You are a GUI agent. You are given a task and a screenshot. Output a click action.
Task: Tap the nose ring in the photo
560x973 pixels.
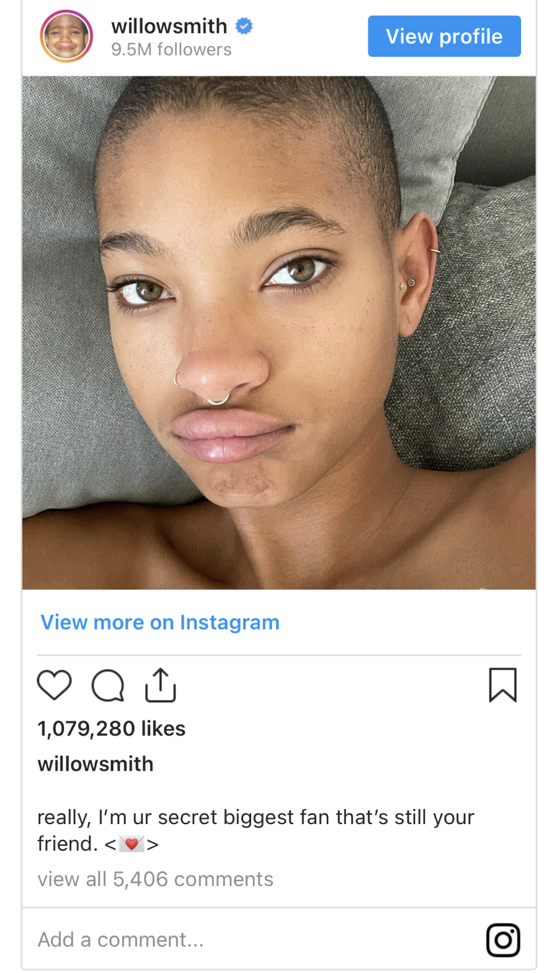click(216, 399)
